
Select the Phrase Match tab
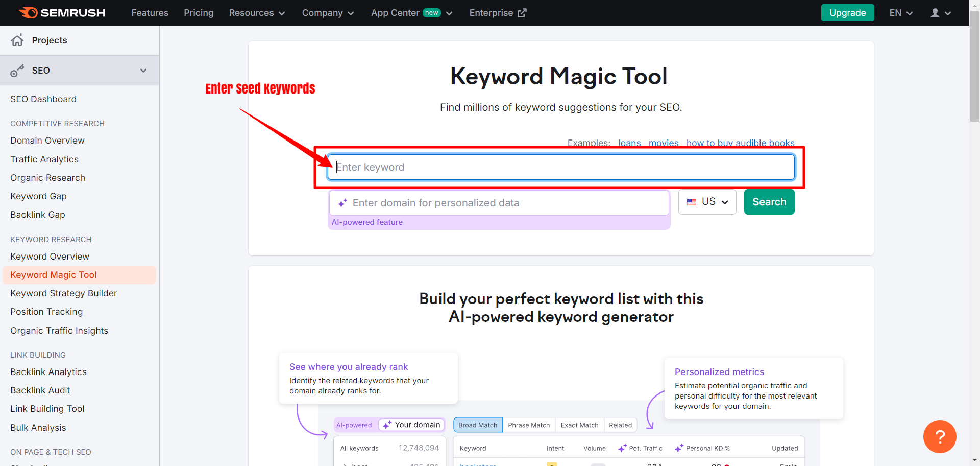pyautogui.click(x=529, y=425)
